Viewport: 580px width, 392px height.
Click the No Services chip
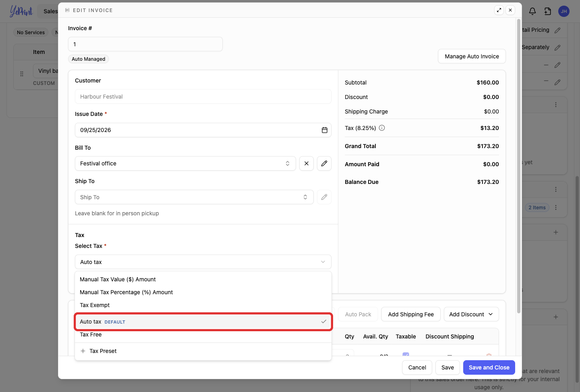[x=31, y=33]
